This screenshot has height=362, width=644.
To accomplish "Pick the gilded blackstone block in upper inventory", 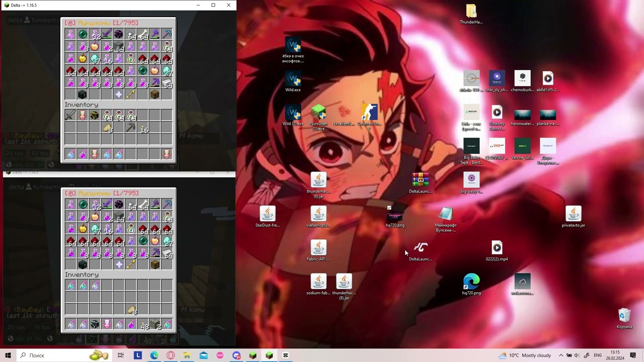I will (95, 116).
